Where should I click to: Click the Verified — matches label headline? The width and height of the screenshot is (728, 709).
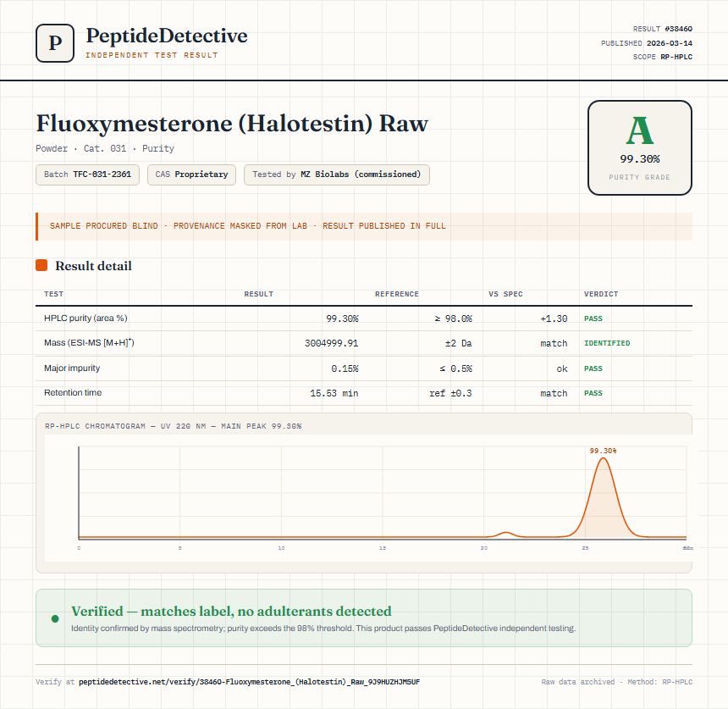tap(231, 611)
